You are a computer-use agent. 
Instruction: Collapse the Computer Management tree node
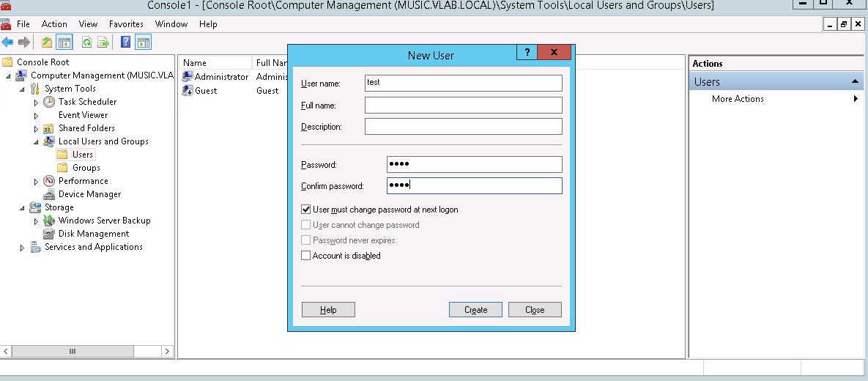8,76
